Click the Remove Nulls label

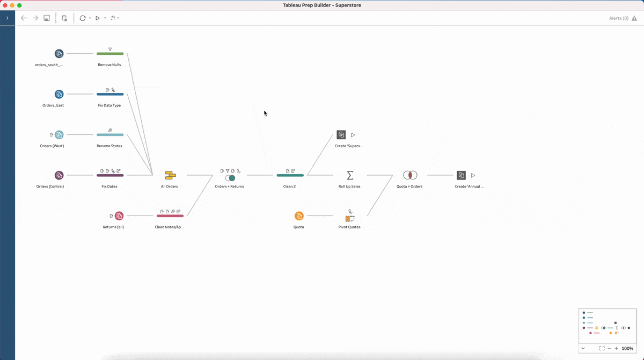[109, 64]
